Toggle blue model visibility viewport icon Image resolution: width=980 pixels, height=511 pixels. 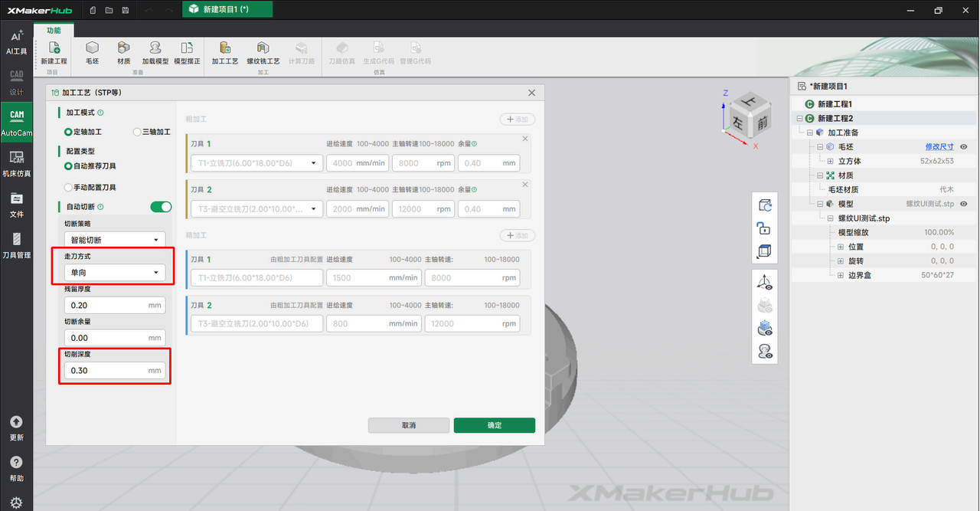(x=765, y=328)
